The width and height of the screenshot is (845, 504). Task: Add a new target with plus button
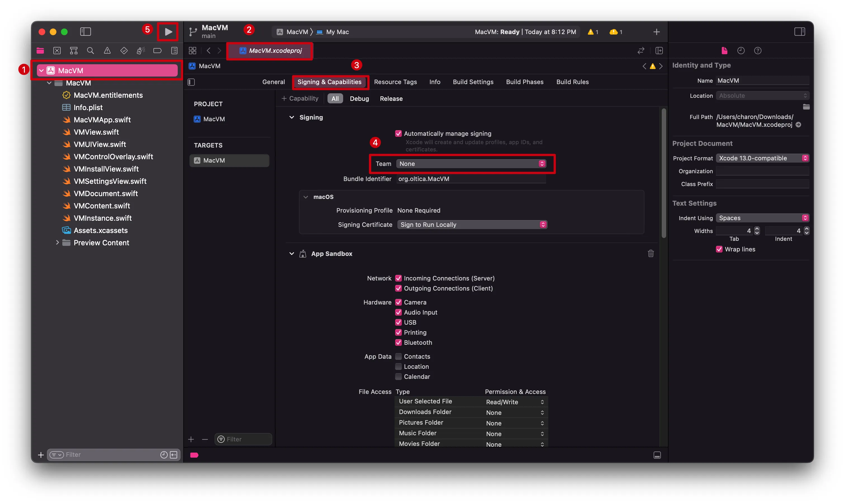point(191,439)
